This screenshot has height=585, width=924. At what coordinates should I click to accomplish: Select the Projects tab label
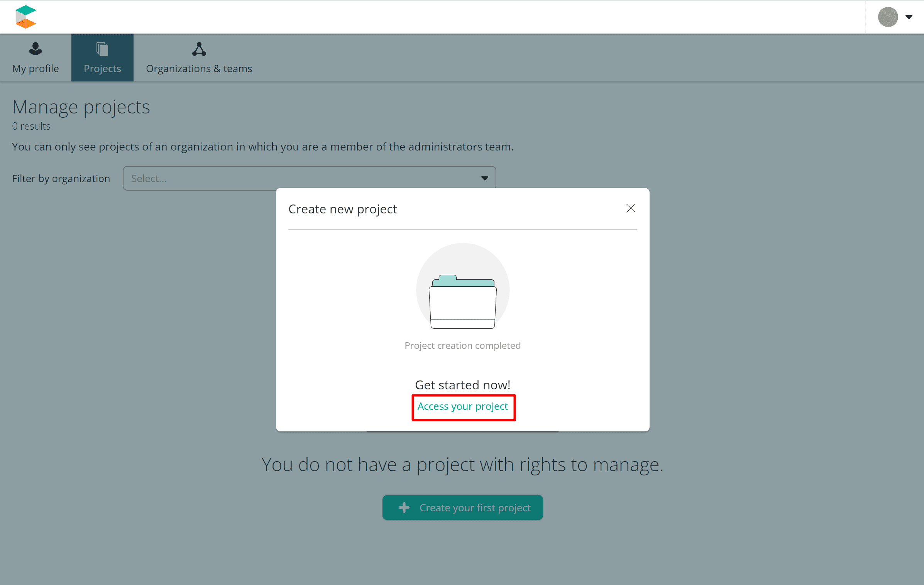pyautogui.click(x=102, y=69)
